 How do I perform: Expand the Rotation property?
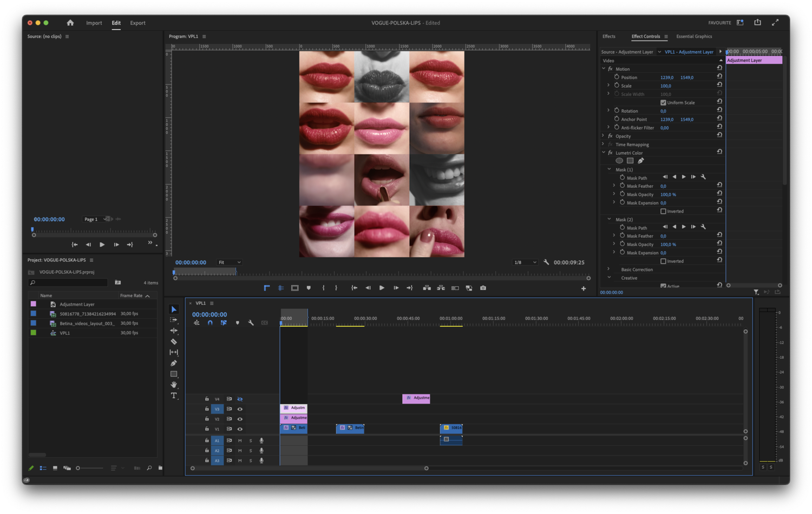(608, 110)
